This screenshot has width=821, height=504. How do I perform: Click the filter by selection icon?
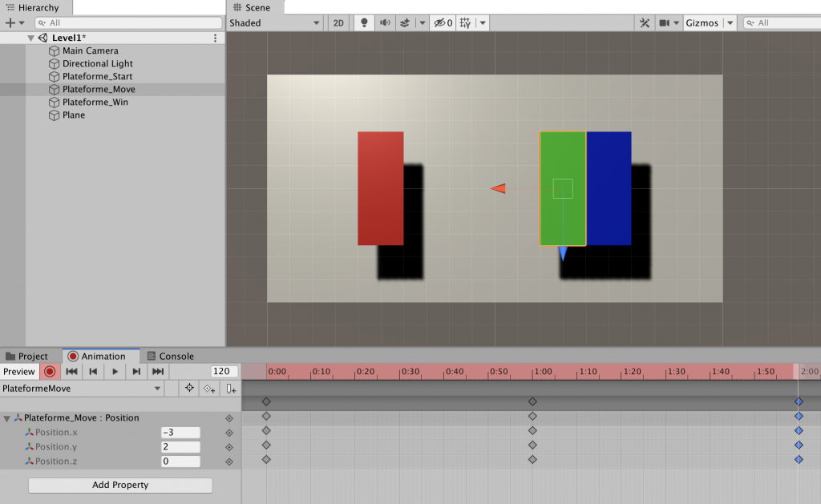pyautogui.click(x=189, y=389)
